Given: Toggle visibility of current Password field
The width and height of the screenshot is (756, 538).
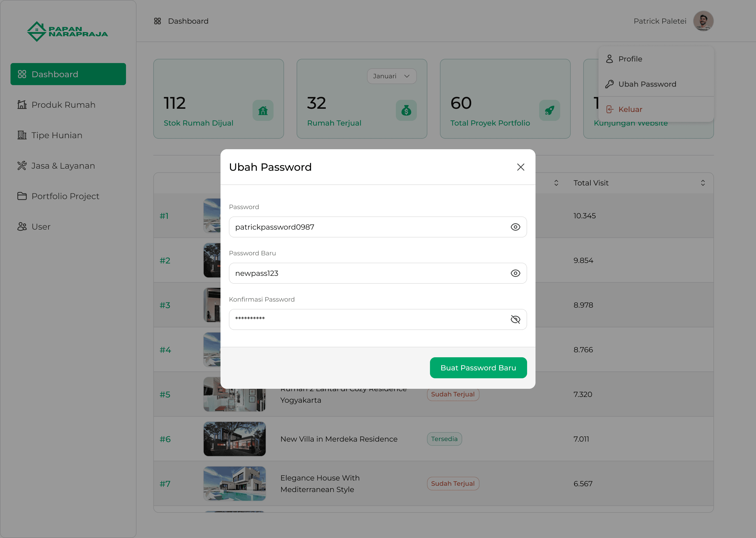Looking at the screenshot, I should [515, 227].
